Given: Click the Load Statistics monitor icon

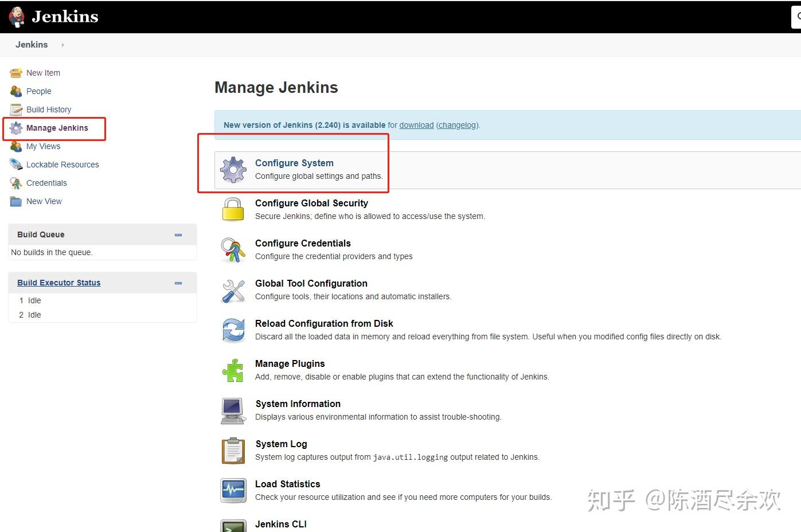Looking at the screenshot, I should [x=233, y=491].
